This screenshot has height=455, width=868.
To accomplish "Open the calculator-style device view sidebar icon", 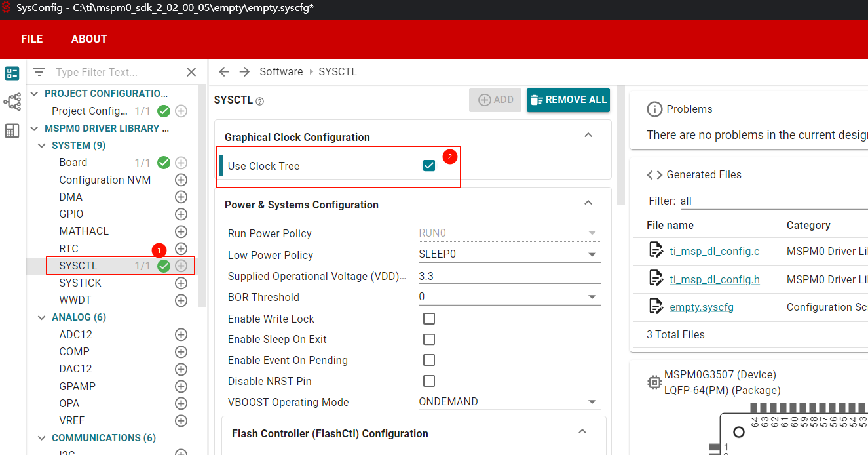I will pos(12,130).
